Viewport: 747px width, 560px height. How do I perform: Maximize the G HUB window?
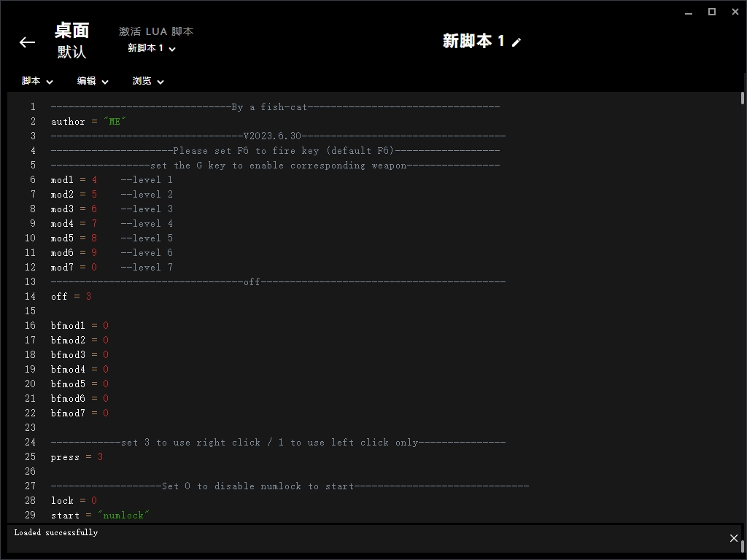(x=712, y=12)
